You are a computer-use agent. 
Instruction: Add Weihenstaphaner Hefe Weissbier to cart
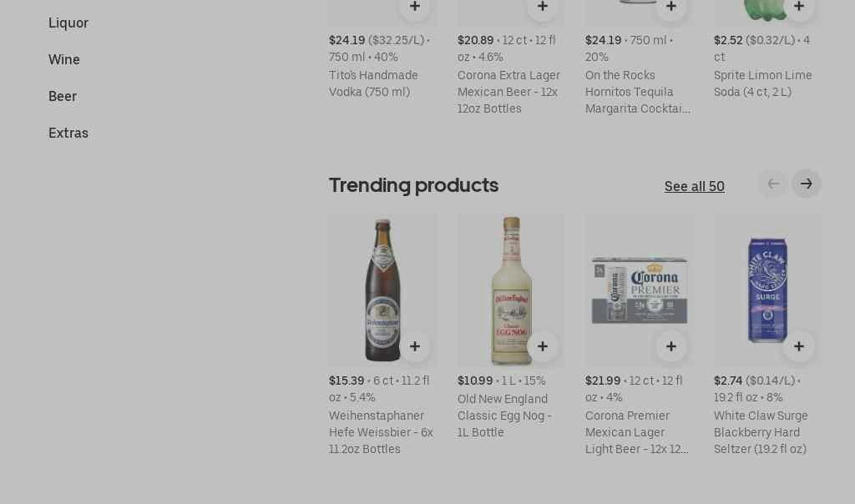coord(415,346)
